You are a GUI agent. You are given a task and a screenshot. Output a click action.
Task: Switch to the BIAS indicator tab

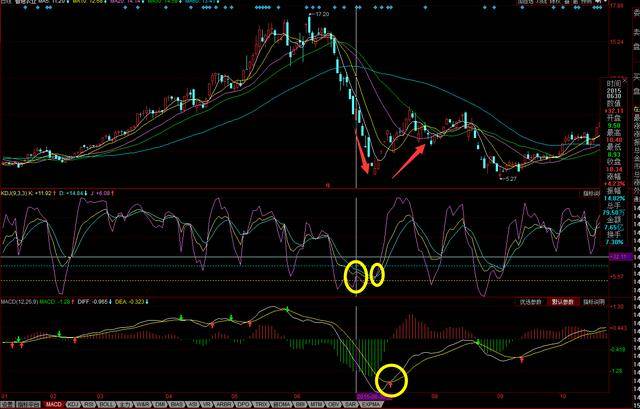tap(177, 405)
